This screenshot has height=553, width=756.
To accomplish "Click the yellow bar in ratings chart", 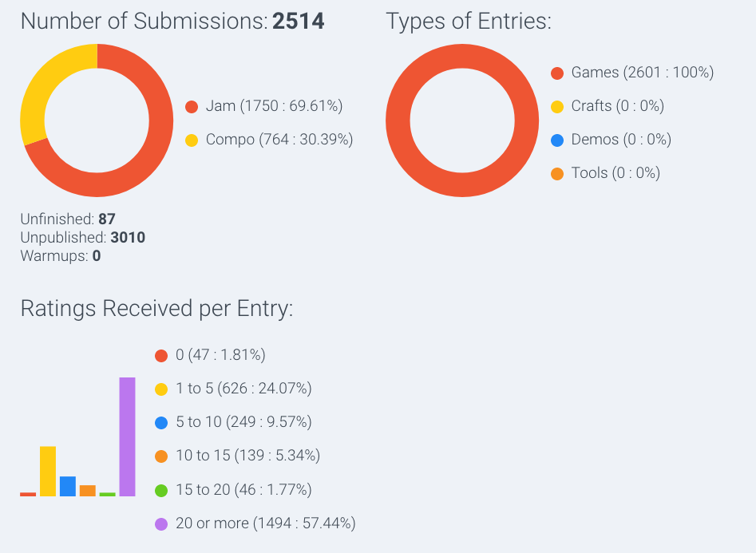I will [x=48, y=471].
